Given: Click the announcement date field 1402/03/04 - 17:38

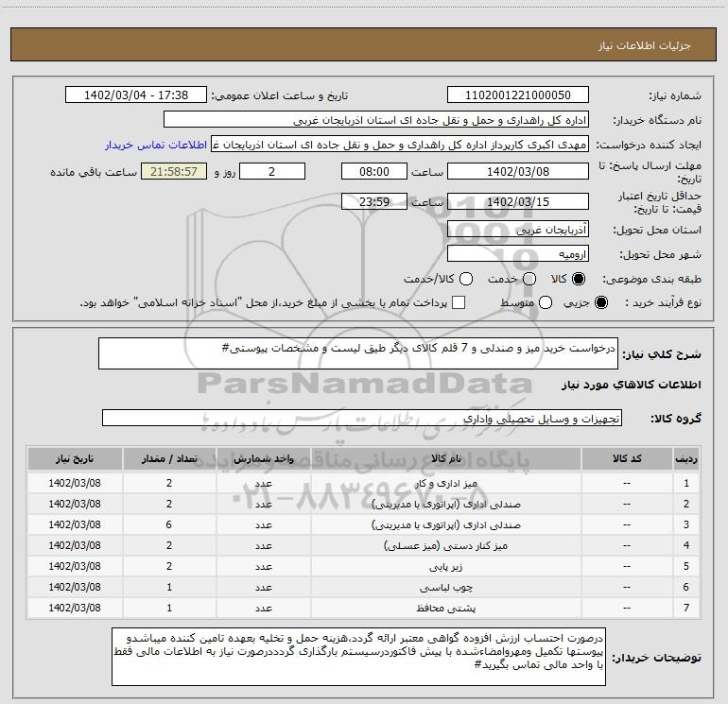Looking at the screenshot, I should click(136, 95).
